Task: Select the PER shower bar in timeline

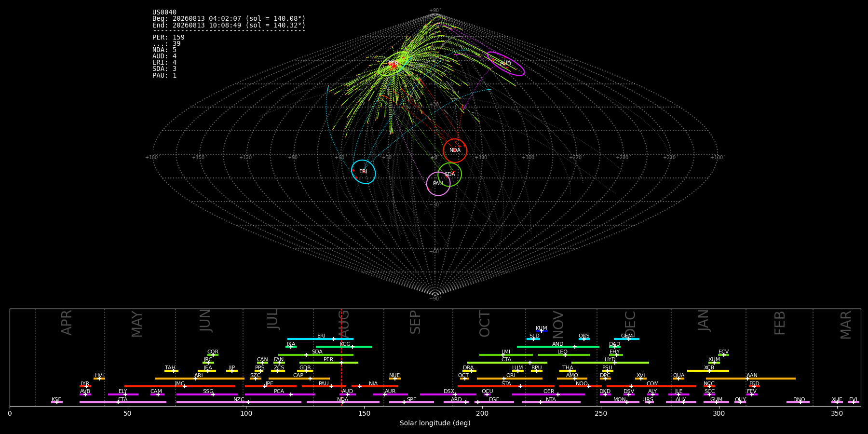Action: (x=329, y=363)
